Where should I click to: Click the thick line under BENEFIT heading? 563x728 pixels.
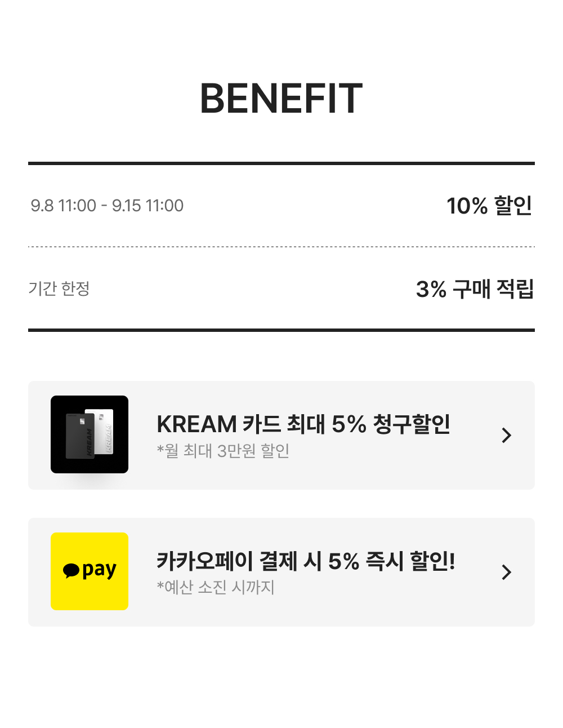(281, 163)
